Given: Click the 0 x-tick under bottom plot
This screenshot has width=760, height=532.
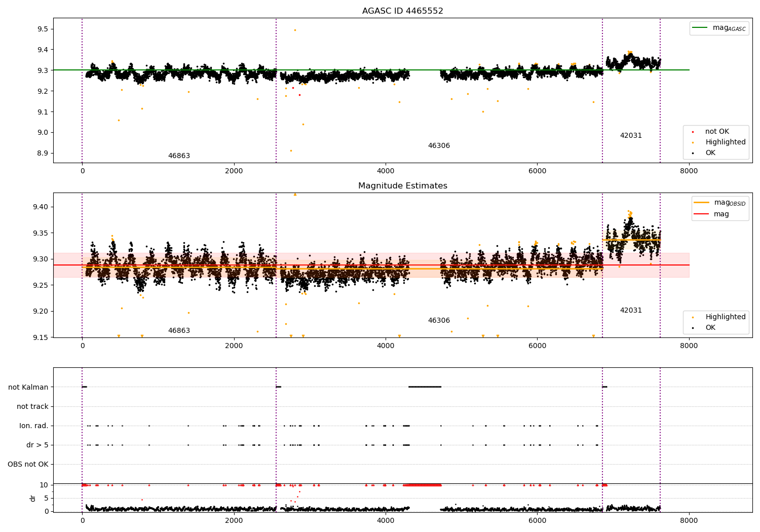Looking at the screenshot, I should (x=82, y=520).
